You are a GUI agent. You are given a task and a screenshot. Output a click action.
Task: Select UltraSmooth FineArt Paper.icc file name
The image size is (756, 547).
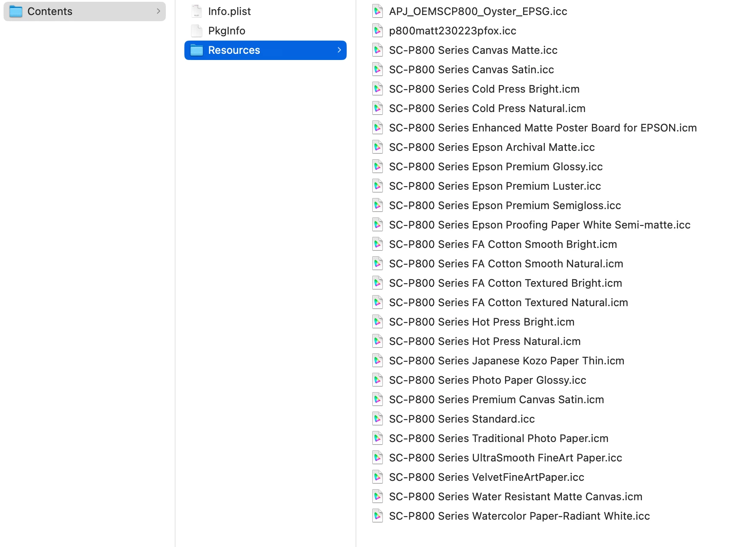(x=505, y=458)
